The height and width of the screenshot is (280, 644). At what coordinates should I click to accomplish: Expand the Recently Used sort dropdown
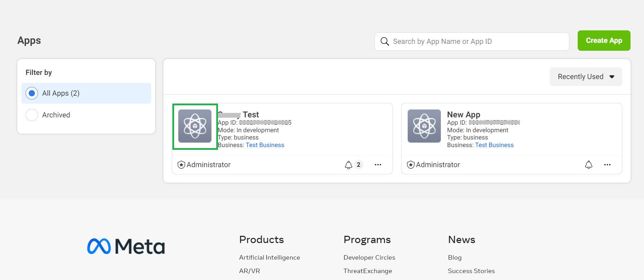pyautogui.click(x=586, y=77)
